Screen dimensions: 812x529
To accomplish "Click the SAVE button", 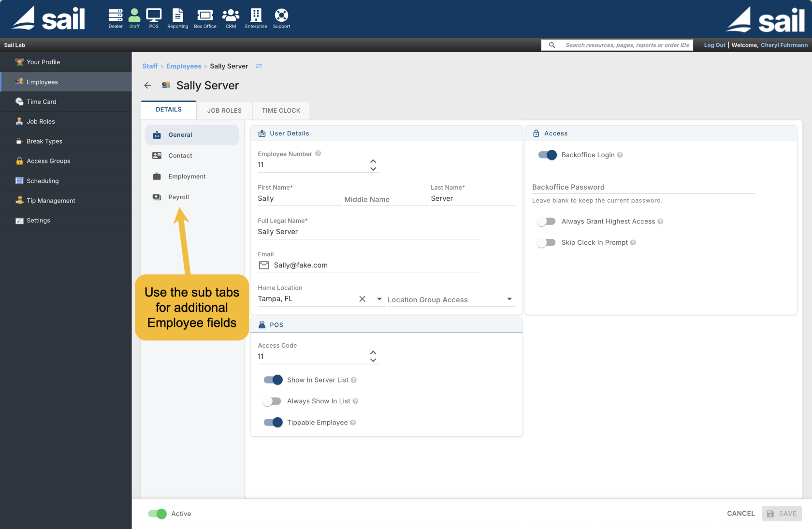I will (782, 514).
